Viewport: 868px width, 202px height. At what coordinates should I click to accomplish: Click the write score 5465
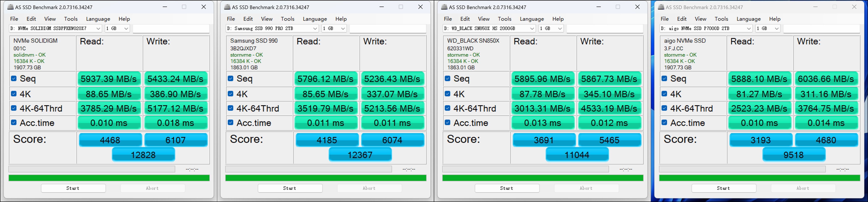tap(610, 140)
